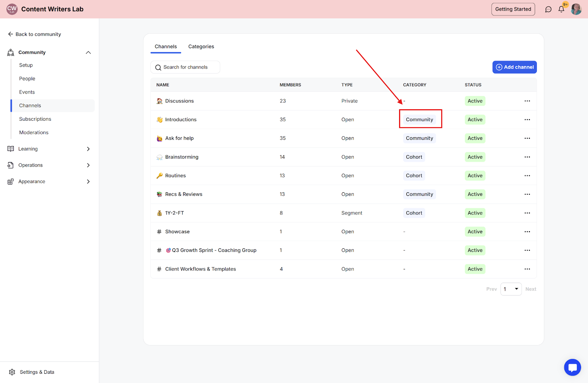Viewport: 588px width, 383px height.
Task: Select the Channels tab
Action: pyautogui.click(x=166, y=47)
